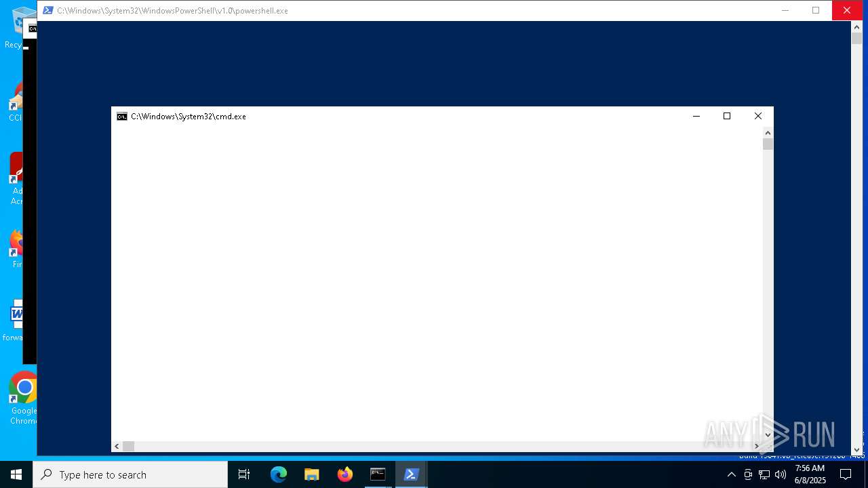
Task: Show hidden system tray icons
Action: tap(731, 474)
